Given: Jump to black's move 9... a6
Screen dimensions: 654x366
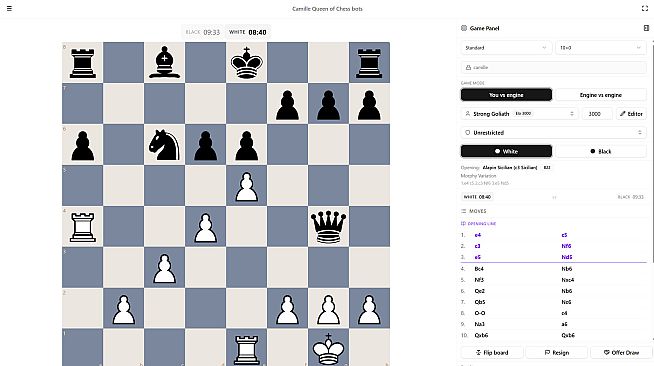Looking at the screenshot, I should click(564, 324).
